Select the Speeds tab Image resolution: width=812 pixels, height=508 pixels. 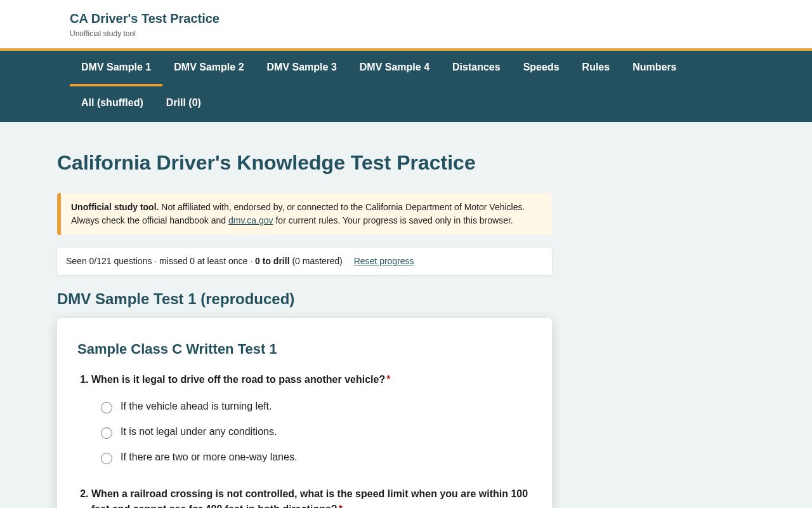pos(541,67)
